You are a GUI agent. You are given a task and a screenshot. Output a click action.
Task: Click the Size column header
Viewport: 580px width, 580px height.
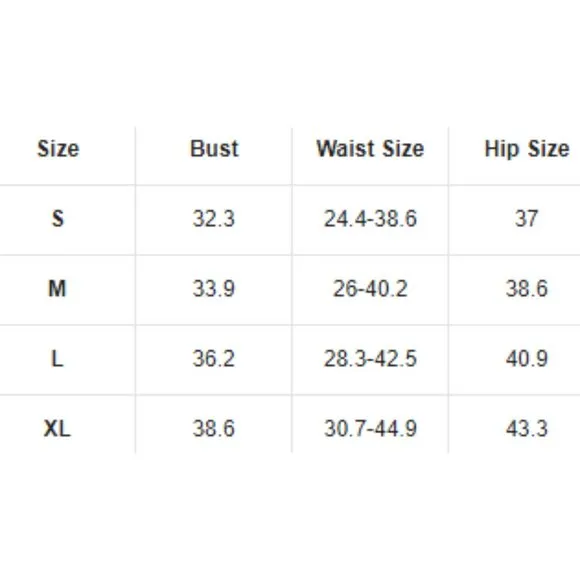[58, 149]
